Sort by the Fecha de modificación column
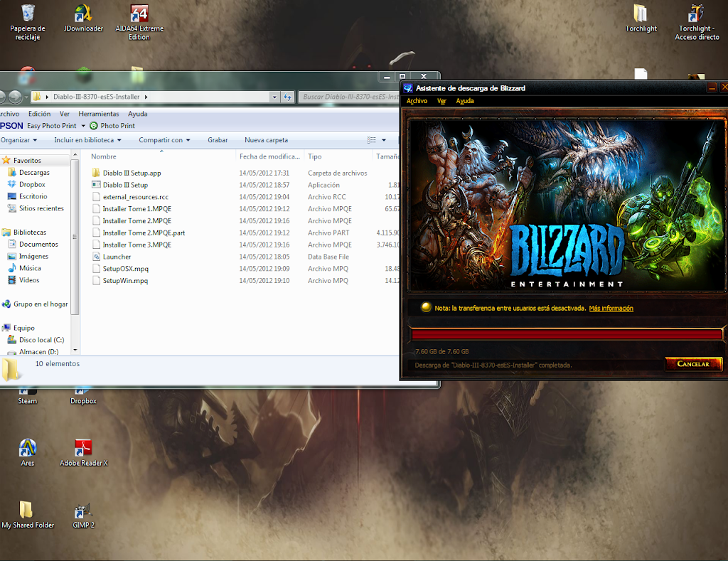728x561 pixels. 269,156
